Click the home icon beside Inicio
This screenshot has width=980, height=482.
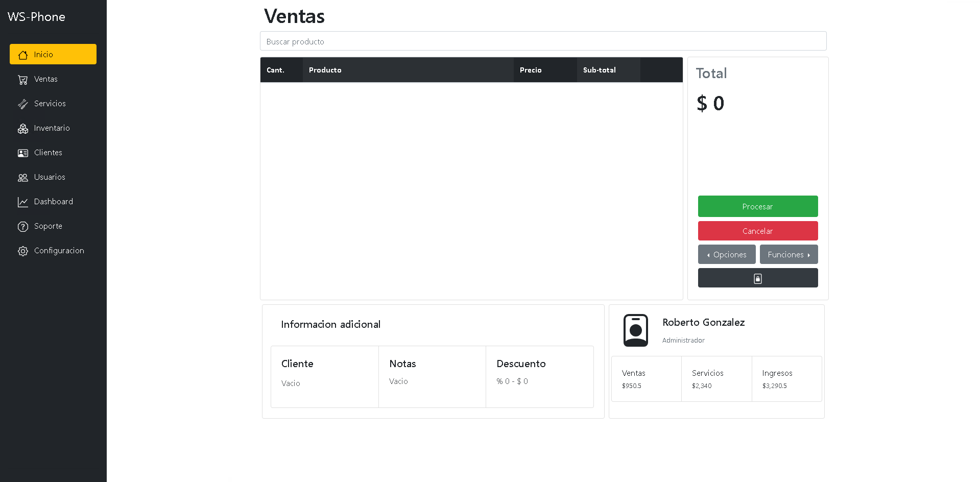(23, 55)
